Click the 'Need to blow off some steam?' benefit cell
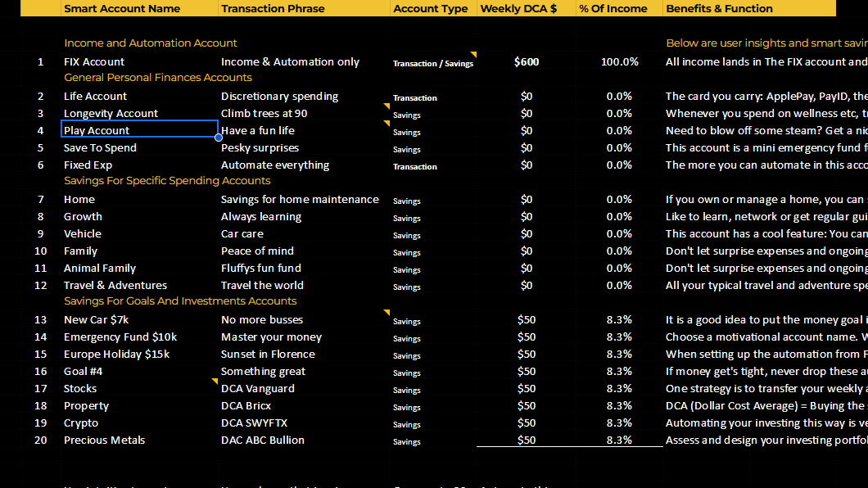 (x=766, y=130)
